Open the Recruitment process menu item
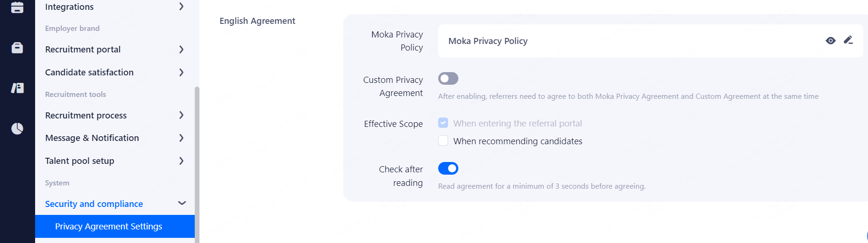This screenshot has width=868, height=243. pos(86,115)
